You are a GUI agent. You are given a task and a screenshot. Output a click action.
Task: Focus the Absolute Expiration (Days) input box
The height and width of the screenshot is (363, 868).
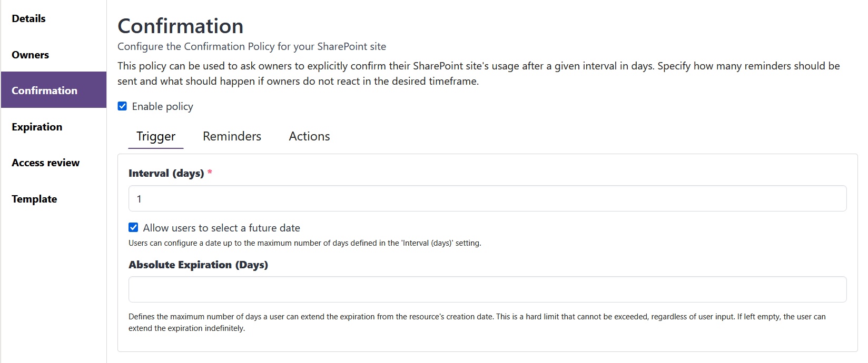coord(487,290)
